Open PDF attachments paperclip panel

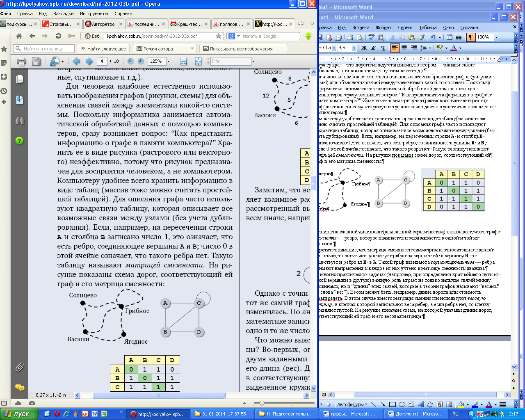pos(19,367)
